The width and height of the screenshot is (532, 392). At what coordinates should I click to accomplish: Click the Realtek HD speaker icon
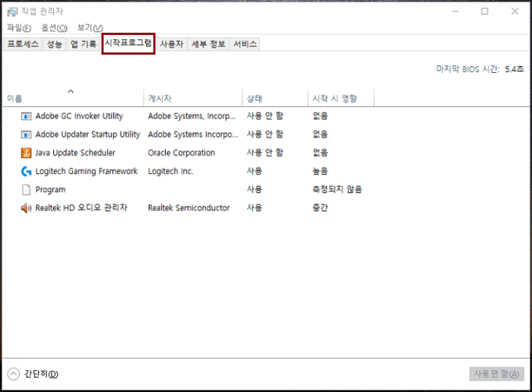pos(26,208)
